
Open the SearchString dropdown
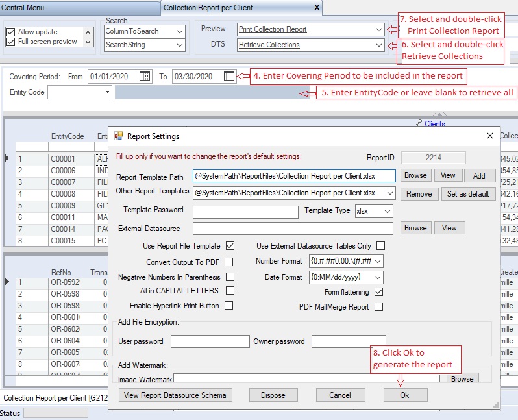coord(180,45)
